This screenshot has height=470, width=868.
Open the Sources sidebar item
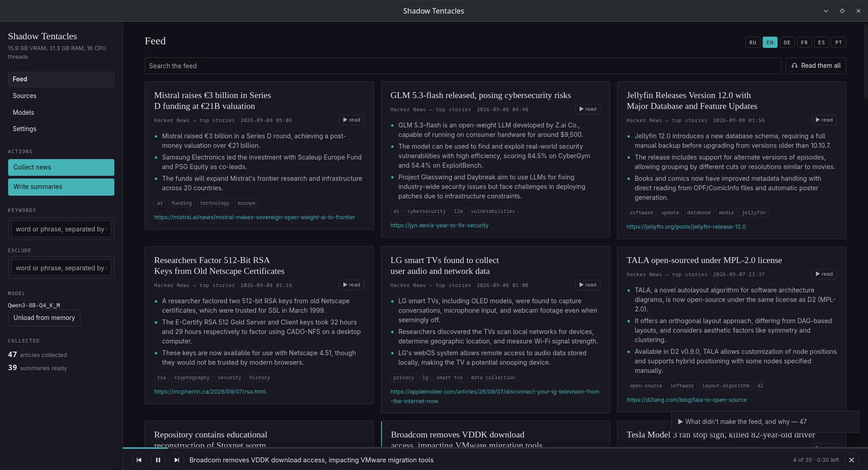point(61,96)
